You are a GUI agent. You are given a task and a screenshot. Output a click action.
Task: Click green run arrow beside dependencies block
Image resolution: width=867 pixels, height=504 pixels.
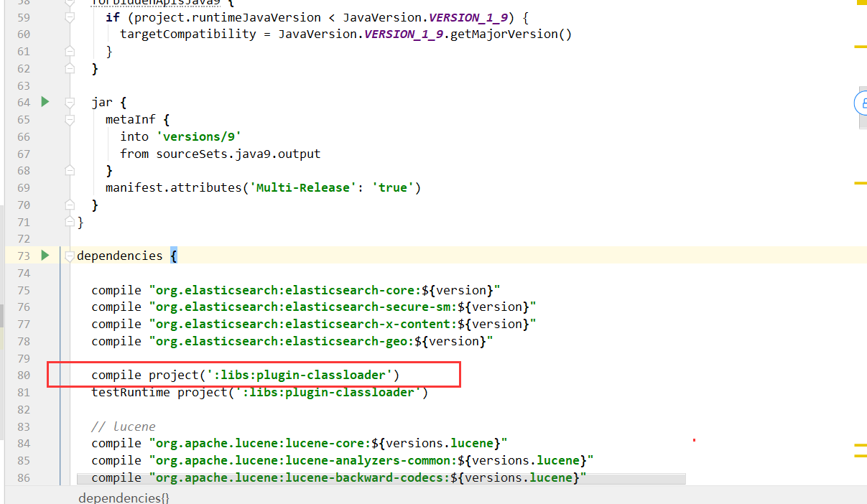(45, 256)
